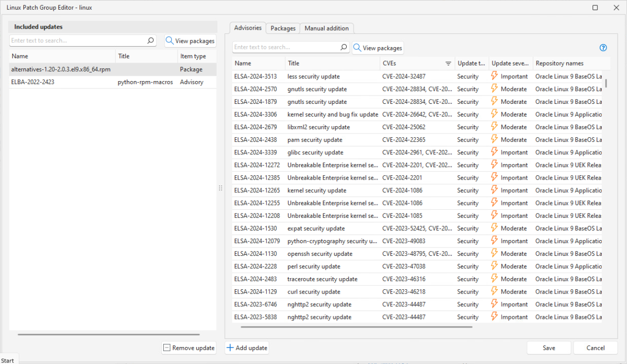Sort Included updates by Item type column
Screen dimensions: 627x364
tap(197, 56)
